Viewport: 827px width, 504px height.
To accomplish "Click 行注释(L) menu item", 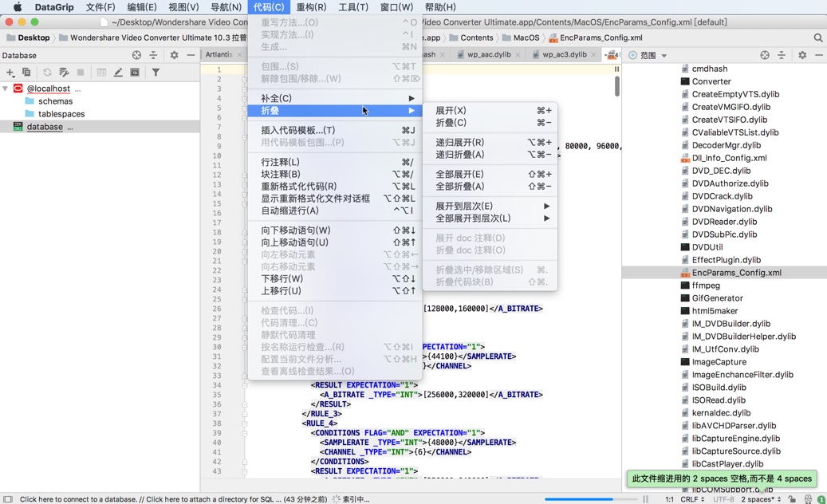I will (335, 162).
